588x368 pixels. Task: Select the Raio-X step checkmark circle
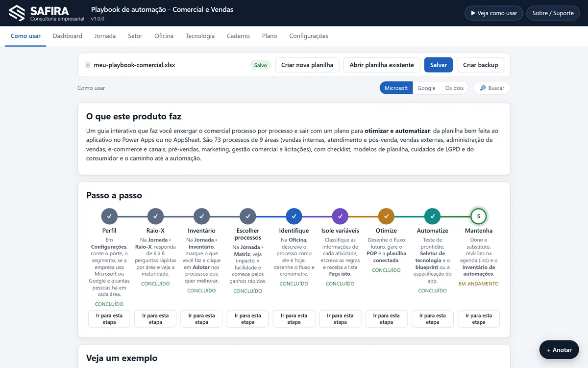[155, 216]
